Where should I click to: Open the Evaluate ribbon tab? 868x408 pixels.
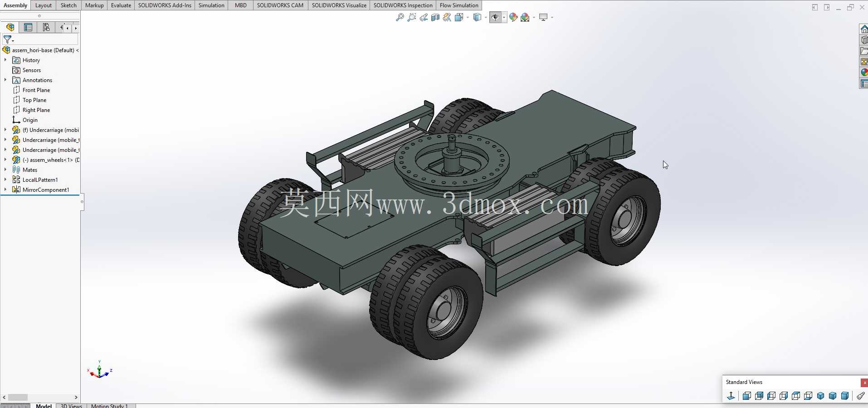[x=121, y=5]
